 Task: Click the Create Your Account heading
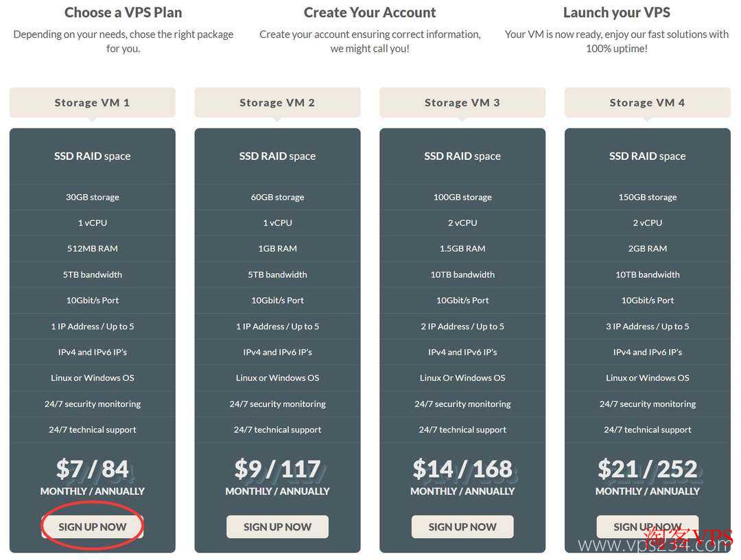(370, 12)
